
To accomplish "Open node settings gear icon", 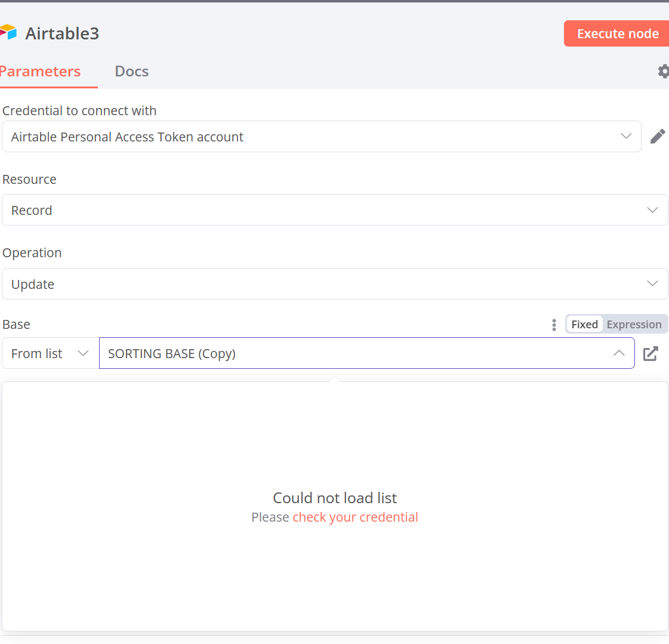I will pyautogui.click(x=663, y=72).
